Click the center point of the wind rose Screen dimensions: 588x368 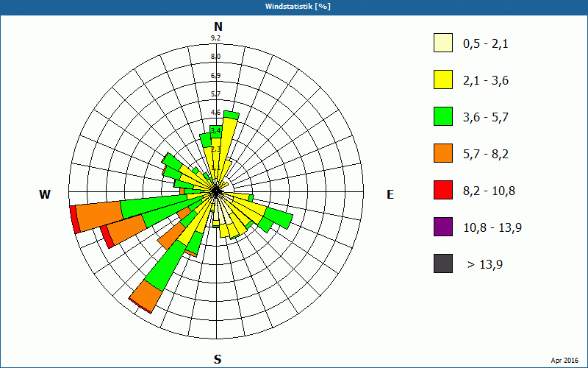tap(216, 192)
